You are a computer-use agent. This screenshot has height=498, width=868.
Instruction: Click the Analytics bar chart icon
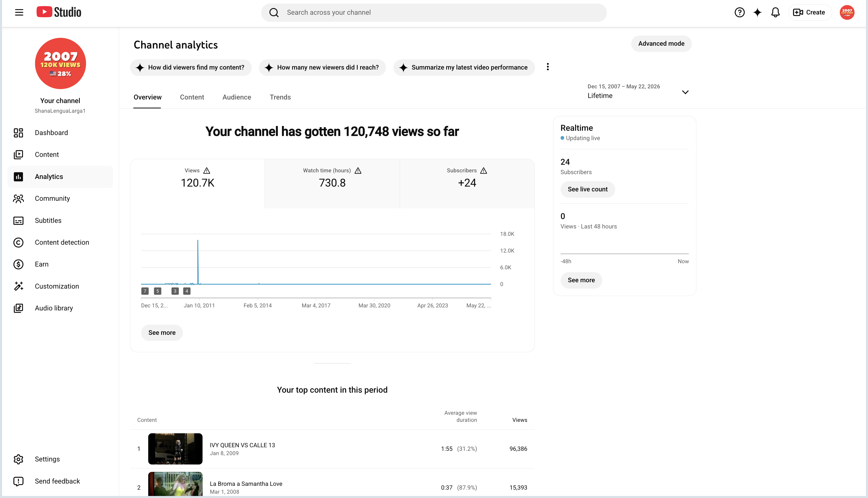(x=19, y=177)
